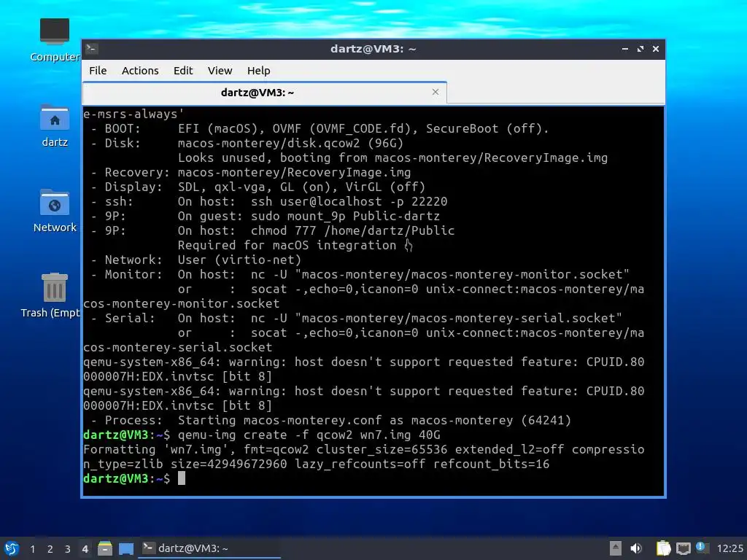This screenshot has width=747, height=560.
Task: Open the clipboard manager tray icon
Action: pyautogui.click(x=663, y=548)
